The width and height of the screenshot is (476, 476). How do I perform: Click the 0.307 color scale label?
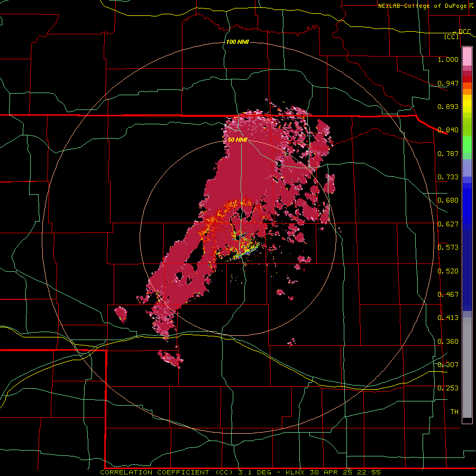coord(448,364)
